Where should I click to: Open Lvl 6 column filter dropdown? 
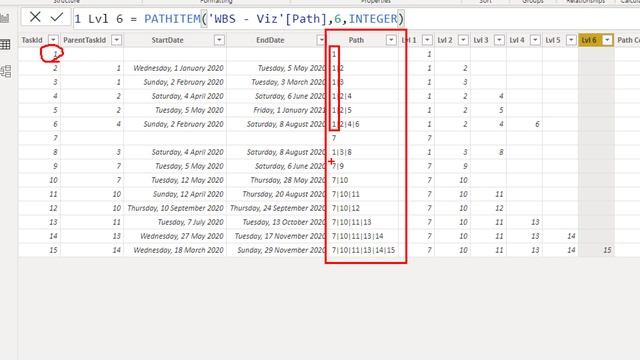click(607, 40)
